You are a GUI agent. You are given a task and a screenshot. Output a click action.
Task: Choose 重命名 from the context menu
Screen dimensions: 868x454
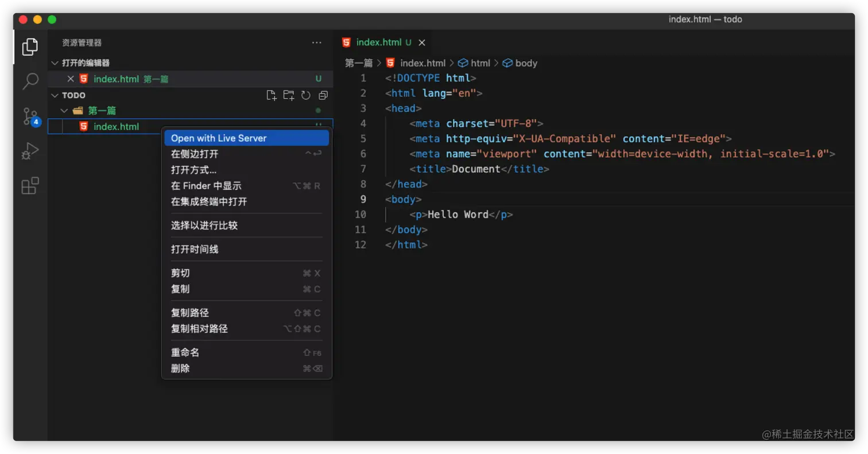point(247,352)
